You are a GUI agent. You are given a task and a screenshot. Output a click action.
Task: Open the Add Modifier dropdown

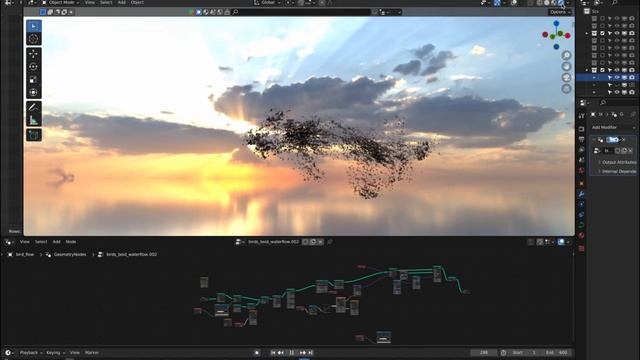point(613,127)
